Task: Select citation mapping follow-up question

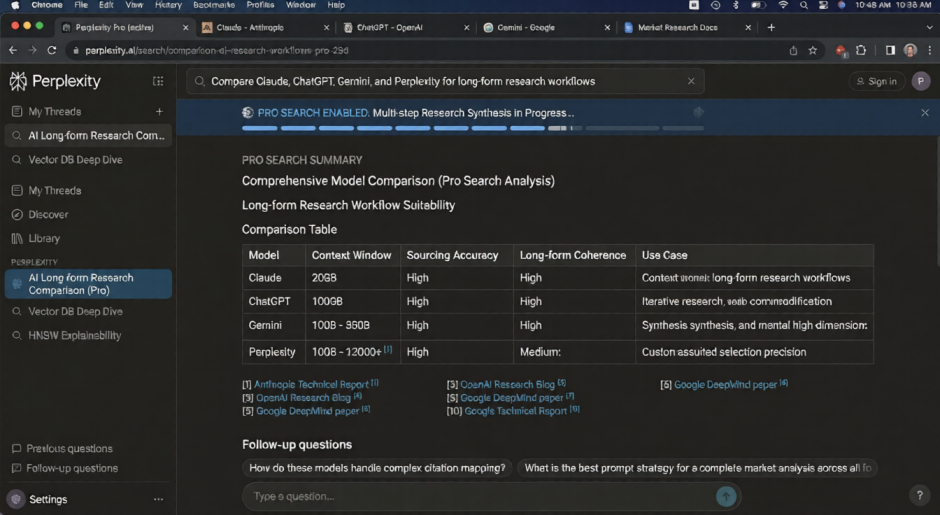Action: [377, 468]
